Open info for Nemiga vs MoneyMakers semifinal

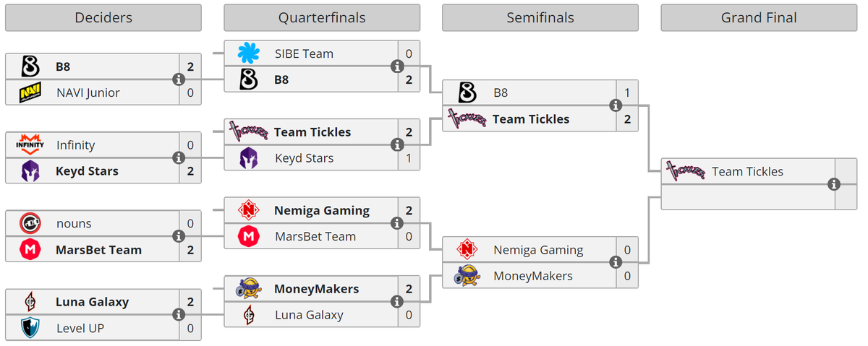[616, 263]
